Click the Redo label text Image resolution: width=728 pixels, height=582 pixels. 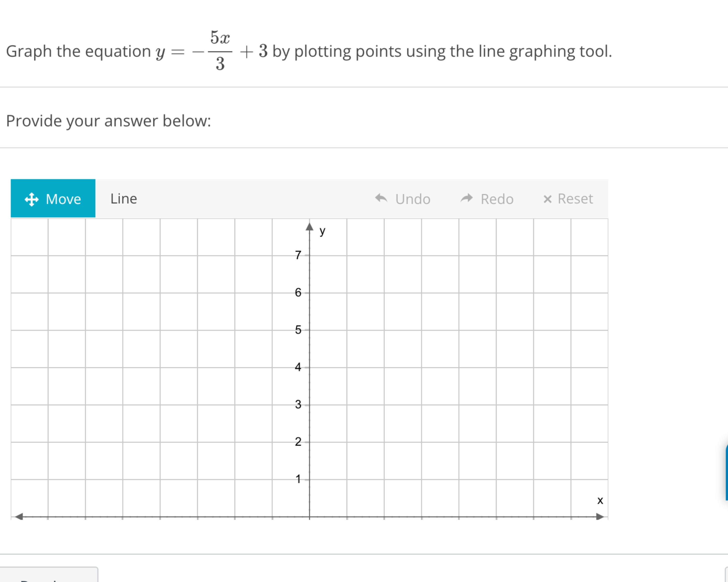pyautogui.click(x=496, y=199)
